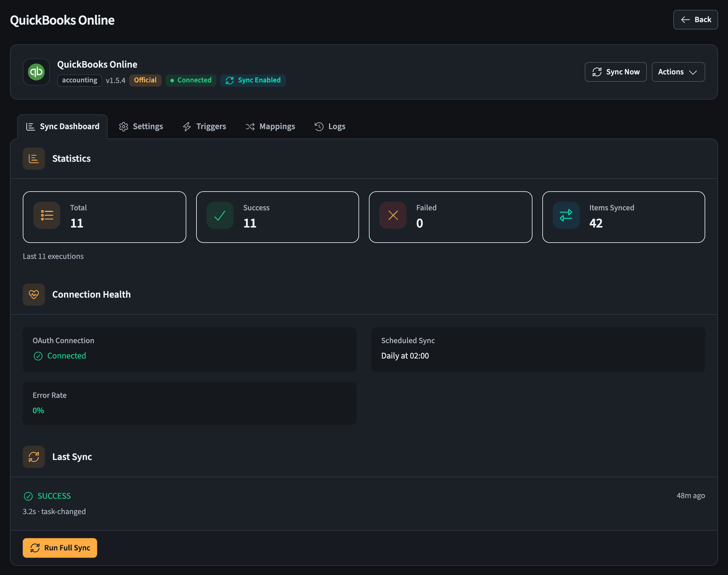Click the Connection Health heart icon
This screenshot has width=728, height=575.
tap(34, 294)
